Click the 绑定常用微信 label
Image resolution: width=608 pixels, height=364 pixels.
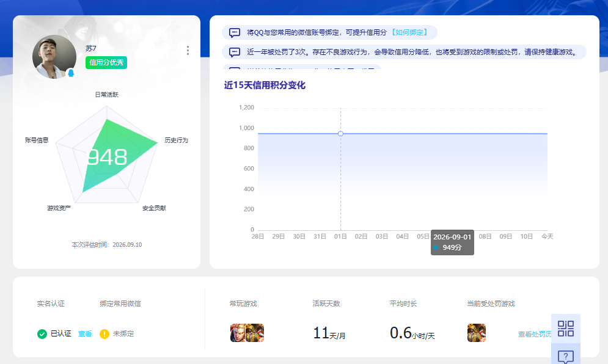point(120,304)
